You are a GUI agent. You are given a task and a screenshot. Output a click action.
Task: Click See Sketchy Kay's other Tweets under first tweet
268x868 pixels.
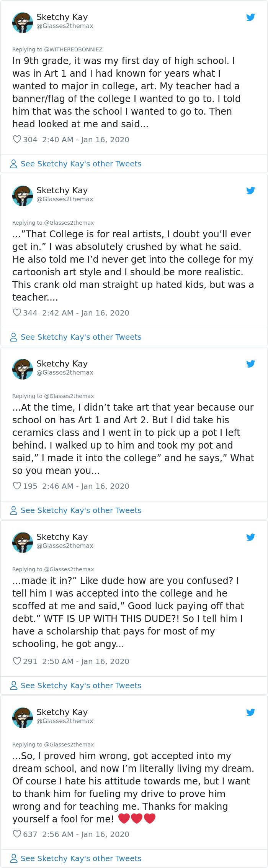[81, 164]
